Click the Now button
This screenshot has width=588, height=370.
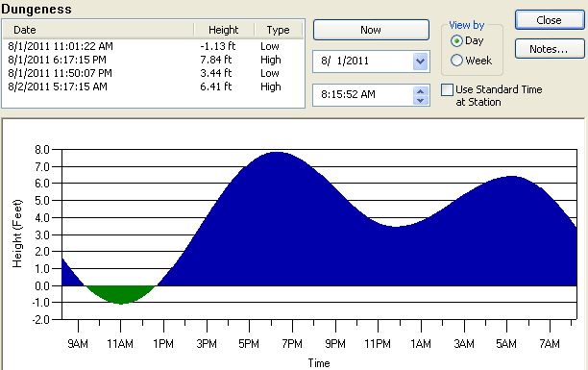371,30
